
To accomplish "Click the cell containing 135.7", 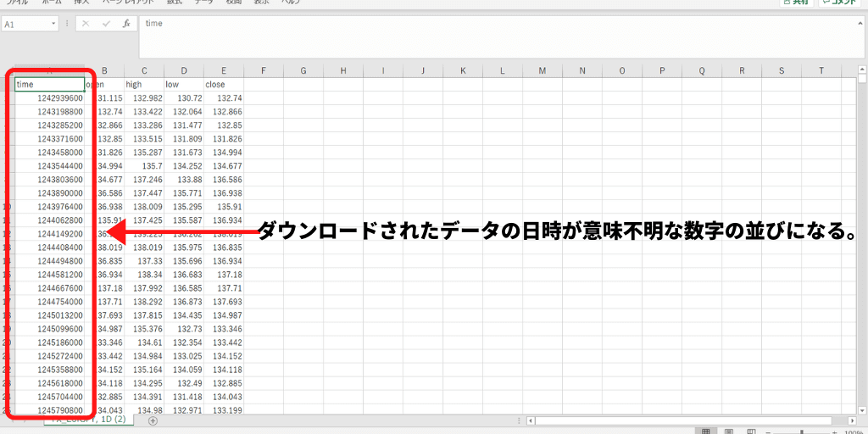I will pos(144,165).
